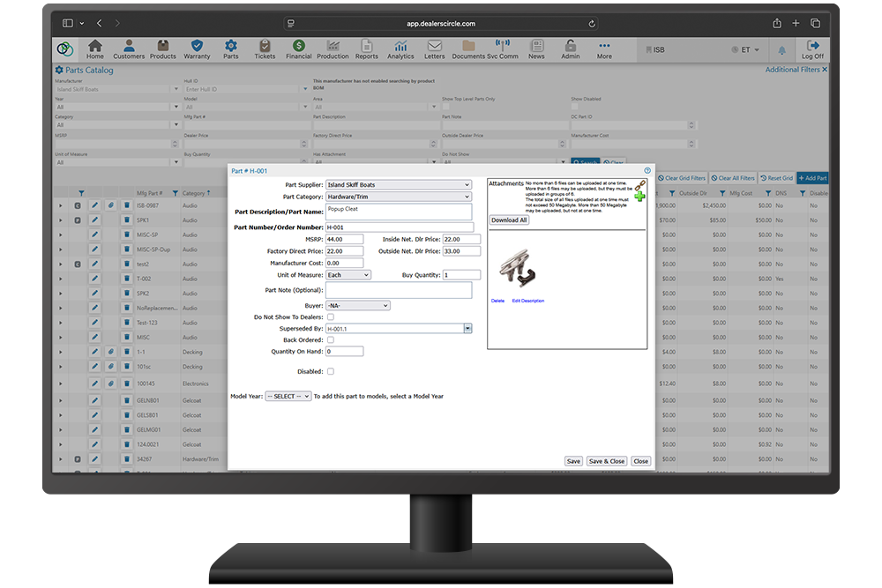Open the Buyer dropdown
This screenshot has width=882, height=588.
tap(358, 306)
